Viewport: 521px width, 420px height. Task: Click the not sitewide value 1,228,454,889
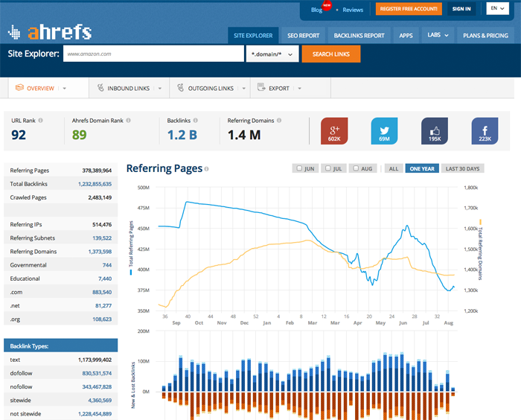coord(95,414)
